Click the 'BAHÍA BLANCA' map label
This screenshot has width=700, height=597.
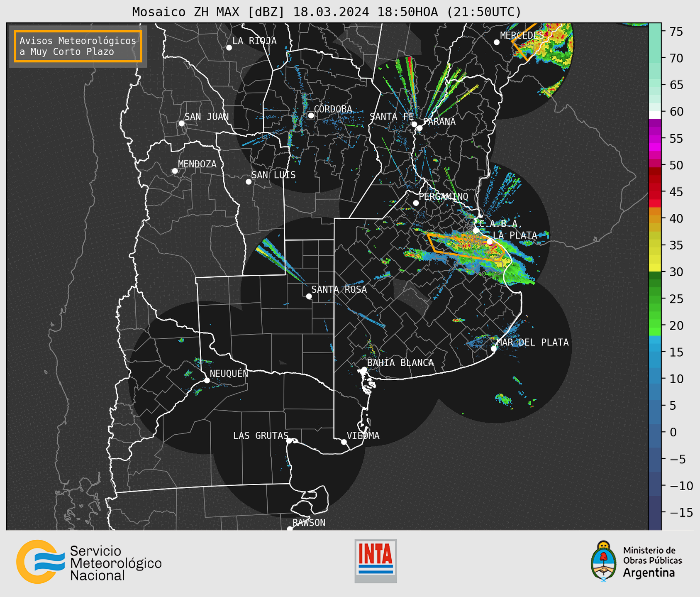coord(400,363)
